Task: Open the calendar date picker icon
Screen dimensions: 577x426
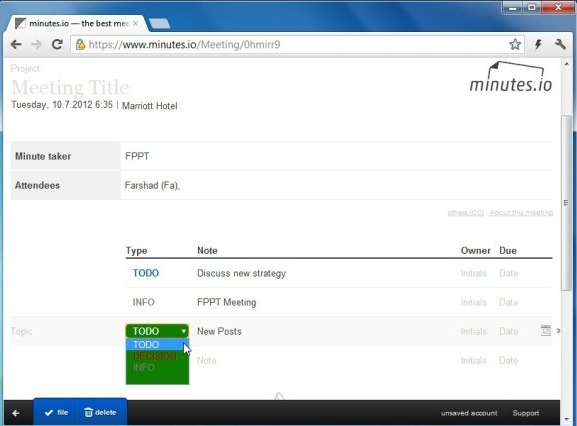Action: click(545, 330)
